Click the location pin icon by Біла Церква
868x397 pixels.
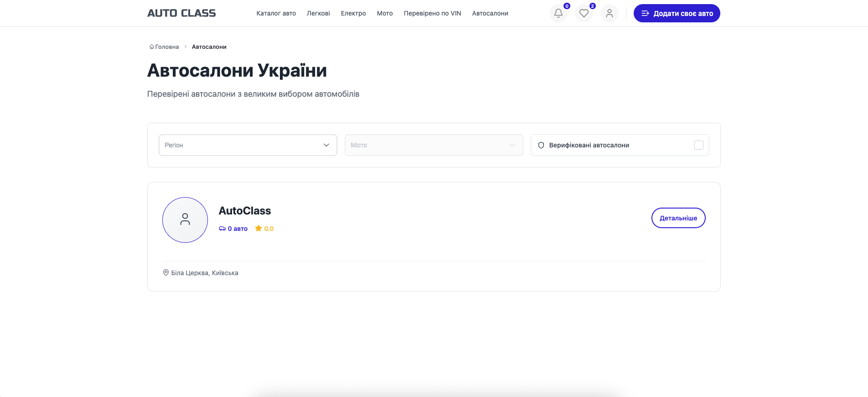(166, 272)
